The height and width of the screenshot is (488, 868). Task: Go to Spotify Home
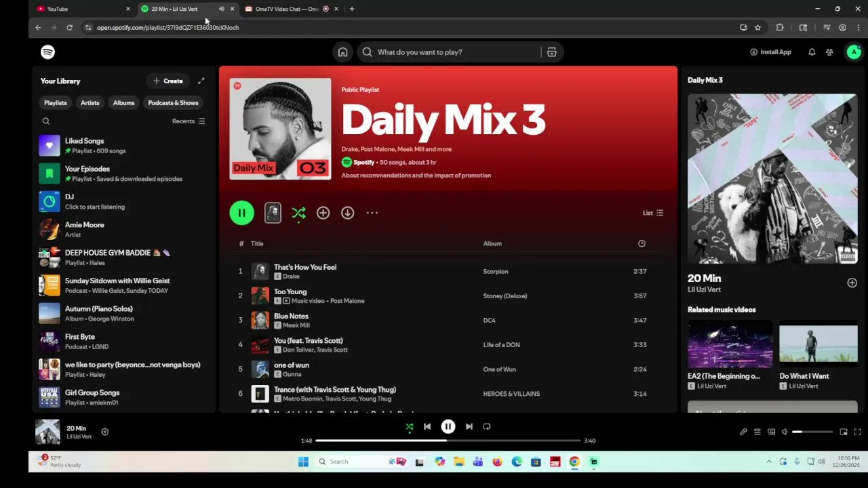pos(342,52)
